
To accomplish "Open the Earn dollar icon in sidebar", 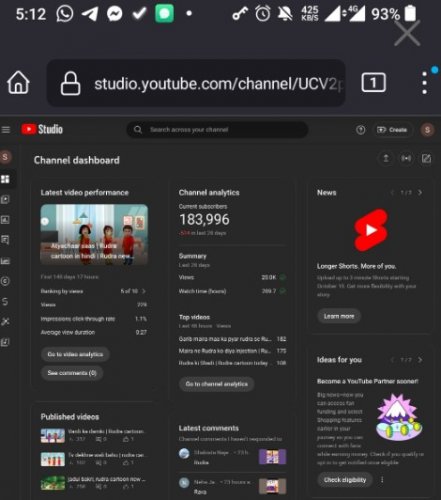I will click(x=5, y=301).
